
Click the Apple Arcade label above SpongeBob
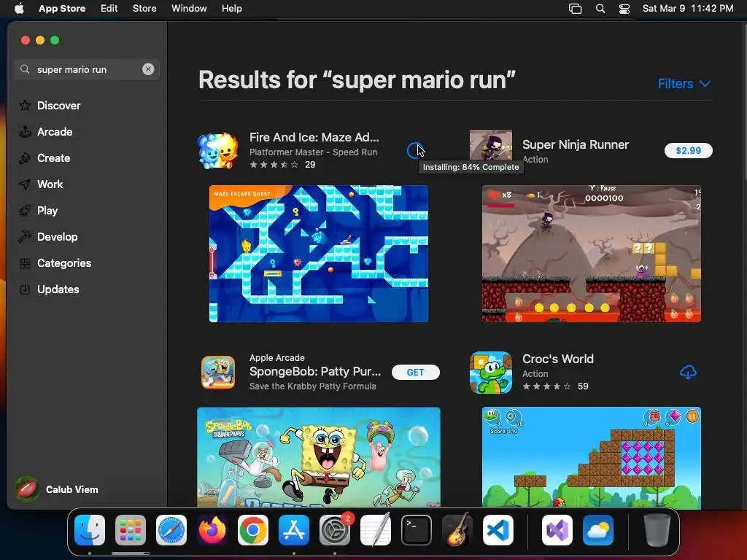pos(276,357)
